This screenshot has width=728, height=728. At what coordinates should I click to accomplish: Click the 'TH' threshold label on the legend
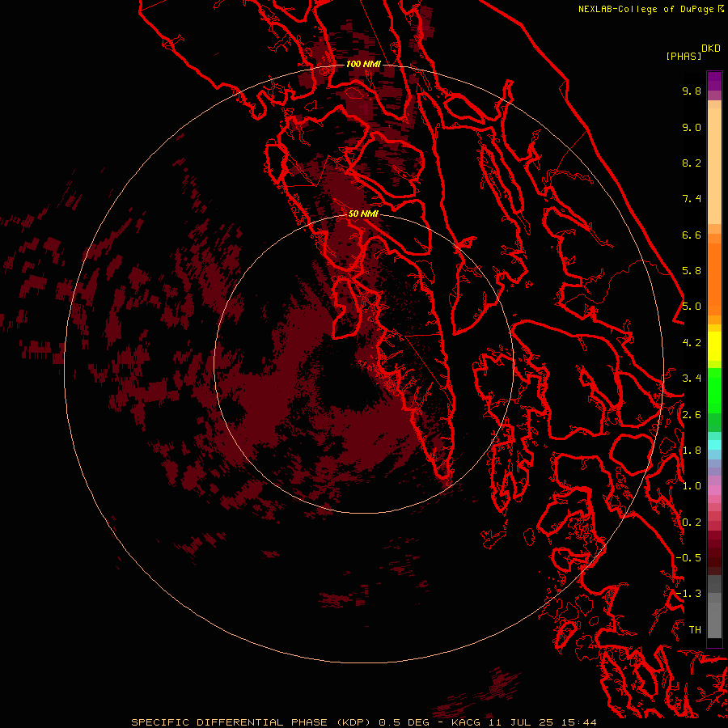click(695, 630)
